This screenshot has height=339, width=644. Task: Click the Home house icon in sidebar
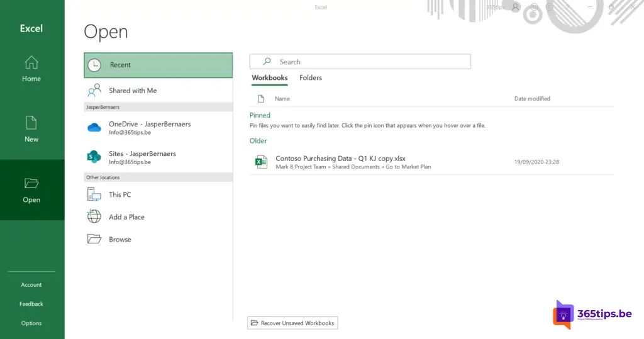(x=31, y=62)
